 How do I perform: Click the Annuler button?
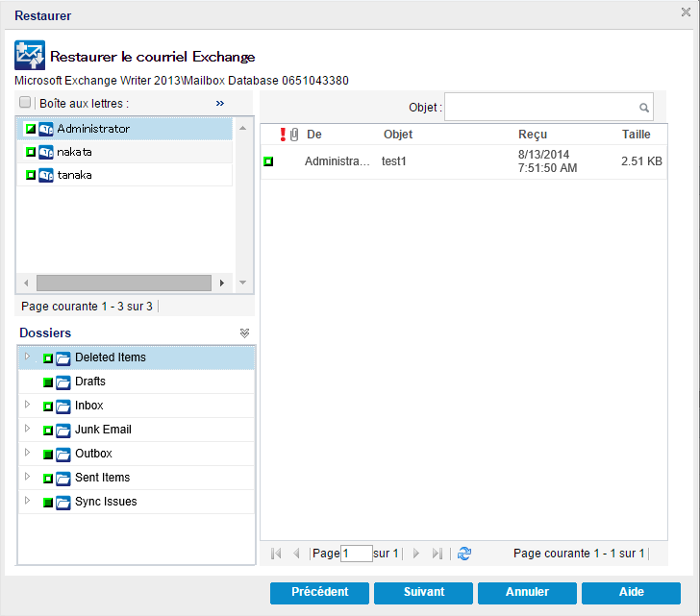click(x=527, y=592)
